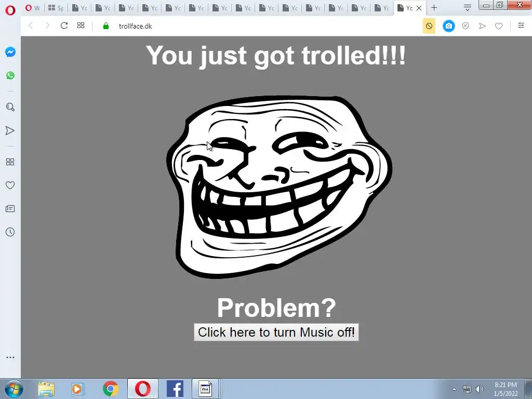Click the troll face image
Image resolution: width=532 pixels, height=399 pixels.
click(279, 187)
